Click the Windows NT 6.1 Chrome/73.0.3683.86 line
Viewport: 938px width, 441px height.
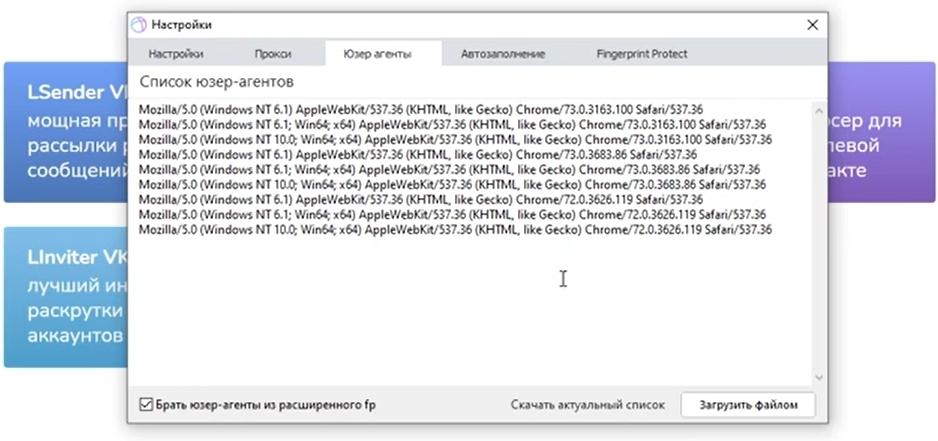pos(417,154)
